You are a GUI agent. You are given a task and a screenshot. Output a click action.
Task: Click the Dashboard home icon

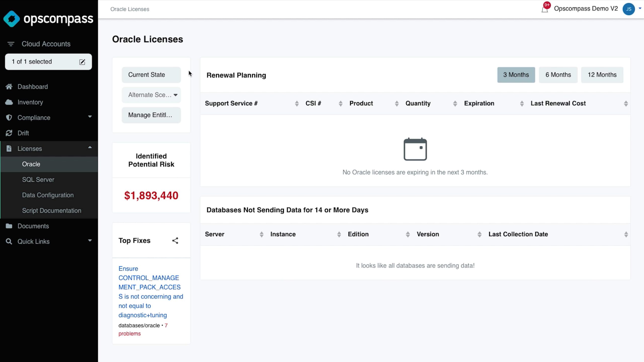[9, 87]
